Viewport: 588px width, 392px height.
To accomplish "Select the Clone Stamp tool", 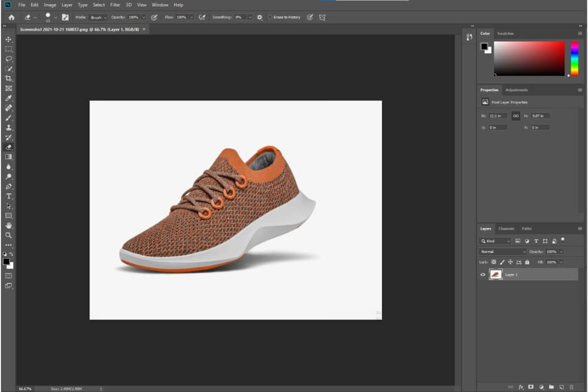I will click(9, 128).
